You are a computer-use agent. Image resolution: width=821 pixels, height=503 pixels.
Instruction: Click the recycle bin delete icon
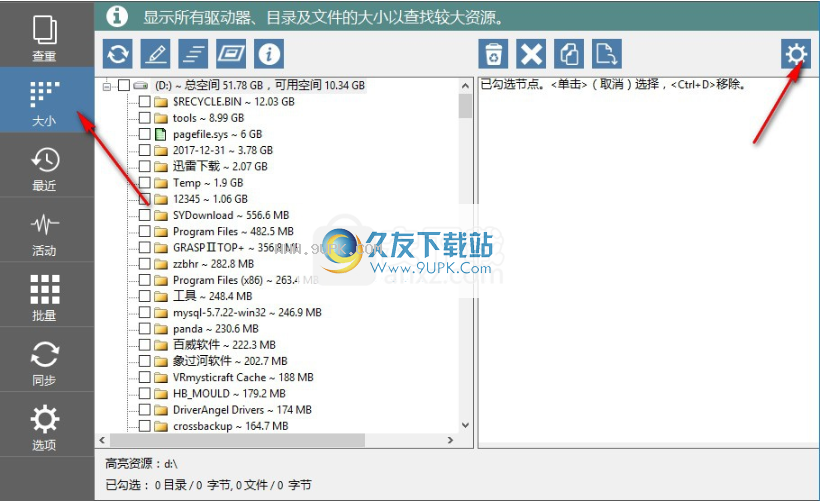tap(493, 54)
